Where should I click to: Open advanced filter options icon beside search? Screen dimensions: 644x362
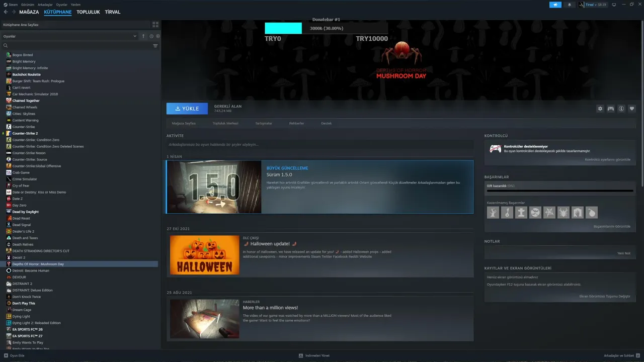pos(155,46)
